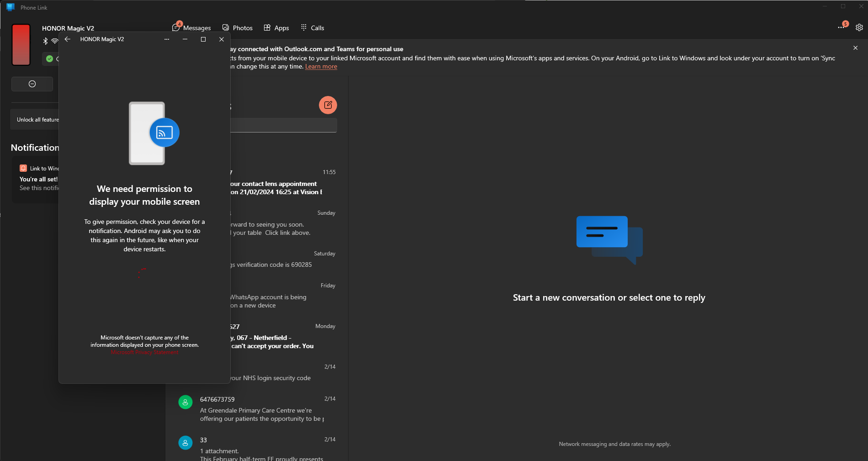The width and height of the screenshot is (868, 461).
Task: Open Sunday's conversation about your table
Action: (x=282, y=223)
